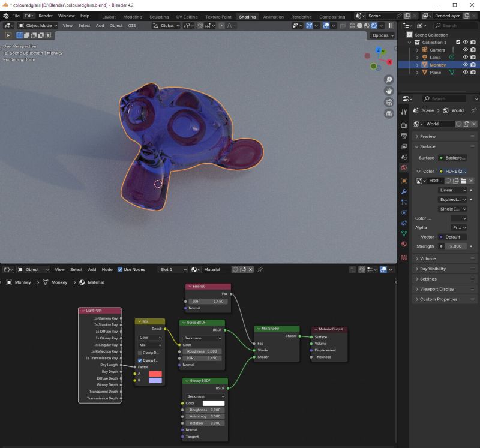Click the Vector Default button

click(453, 237)
